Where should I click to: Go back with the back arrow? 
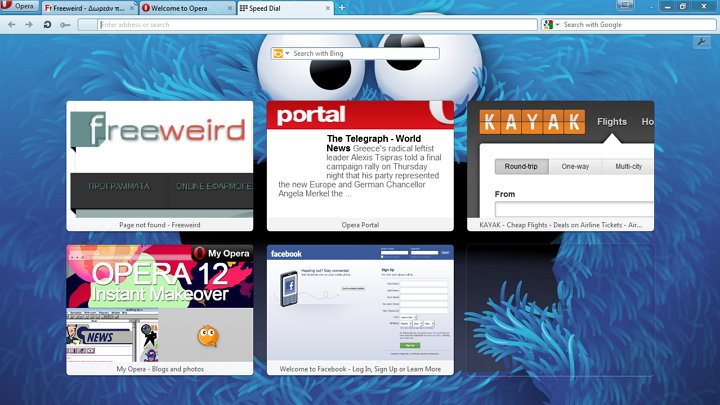pyautogui.click(x=12, y=25)
